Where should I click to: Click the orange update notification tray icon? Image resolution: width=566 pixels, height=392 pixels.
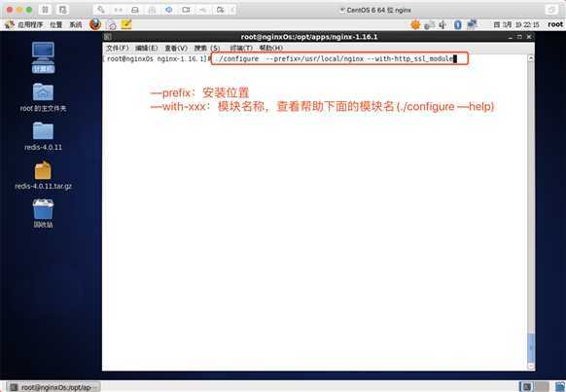click(x=416, y=24)
